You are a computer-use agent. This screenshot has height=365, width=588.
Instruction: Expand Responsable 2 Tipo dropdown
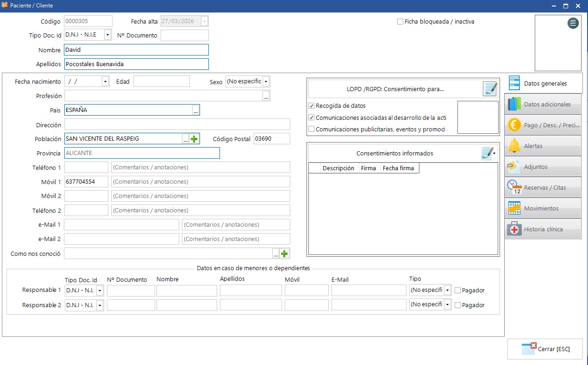[x=447, y=305]
